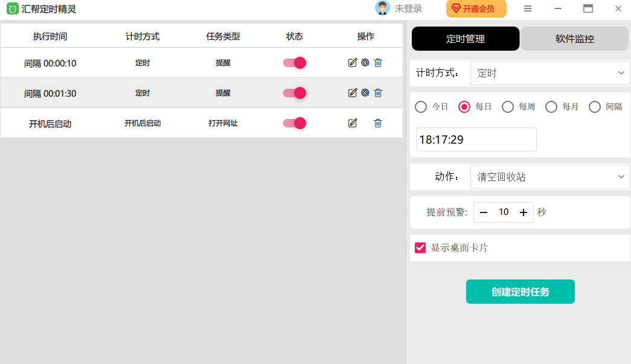The image size is (631, 364).
Task: Disable the 间隔 00:00:10 task switch
Action: click(295, 63)
